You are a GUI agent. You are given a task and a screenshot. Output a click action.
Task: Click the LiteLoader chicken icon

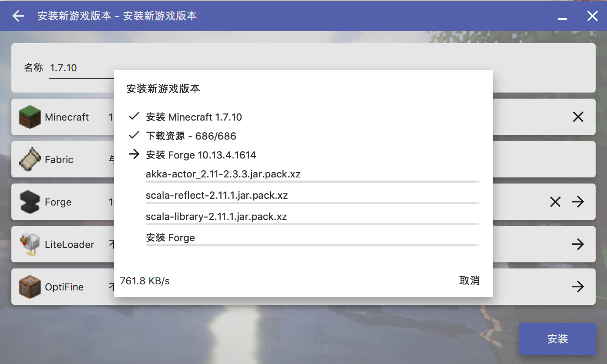pyautogui.click(x=30, y=244)
